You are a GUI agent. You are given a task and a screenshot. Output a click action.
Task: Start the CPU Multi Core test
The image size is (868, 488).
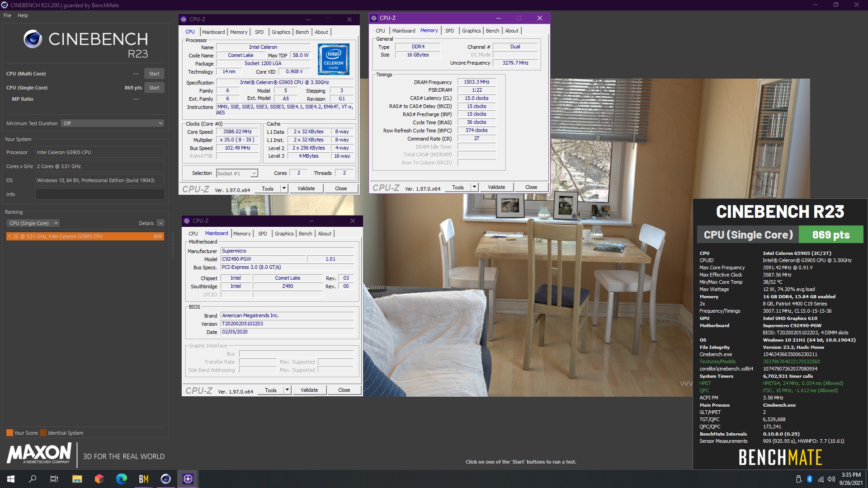(154, 74)
